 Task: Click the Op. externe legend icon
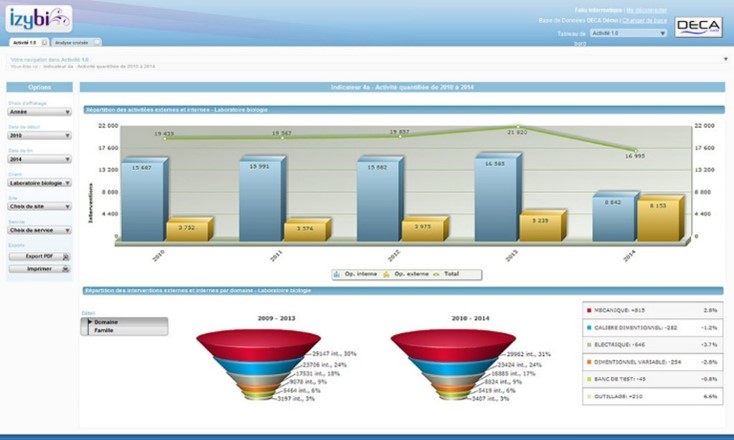click(387, 273)
